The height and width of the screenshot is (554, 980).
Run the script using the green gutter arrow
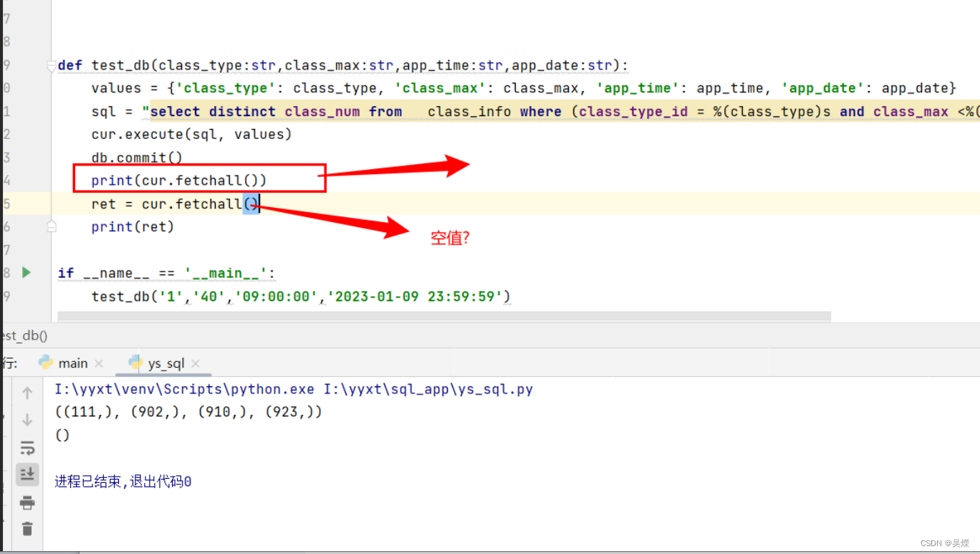(26, 273)
